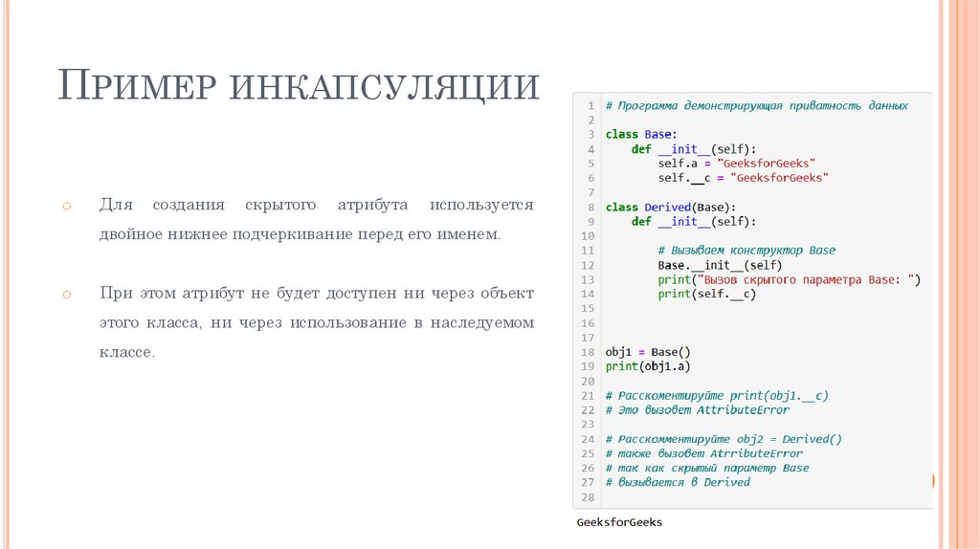This screenshot has height=549, width=980.
Task: Click the code line self.a = "GeeksforGeeks"
Action: [x=737, y=164]
